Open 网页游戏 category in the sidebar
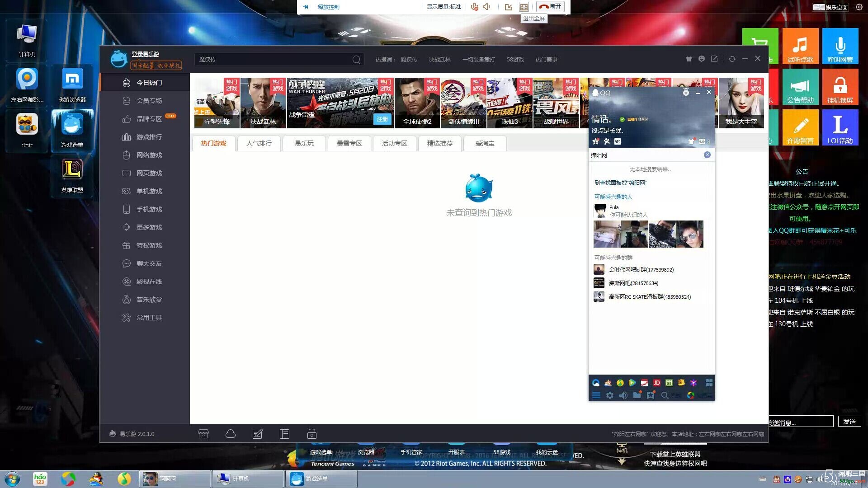The image size is (868, 488). (144, 173)
